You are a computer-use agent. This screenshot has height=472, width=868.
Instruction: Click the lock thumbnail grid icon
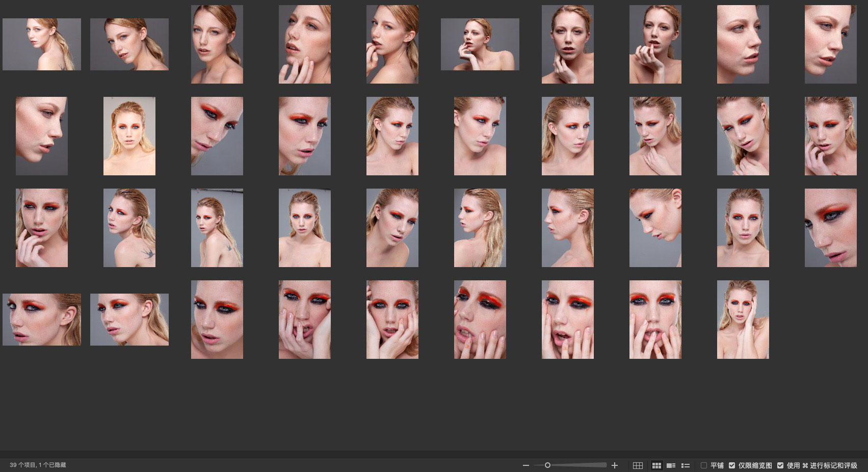638,465
